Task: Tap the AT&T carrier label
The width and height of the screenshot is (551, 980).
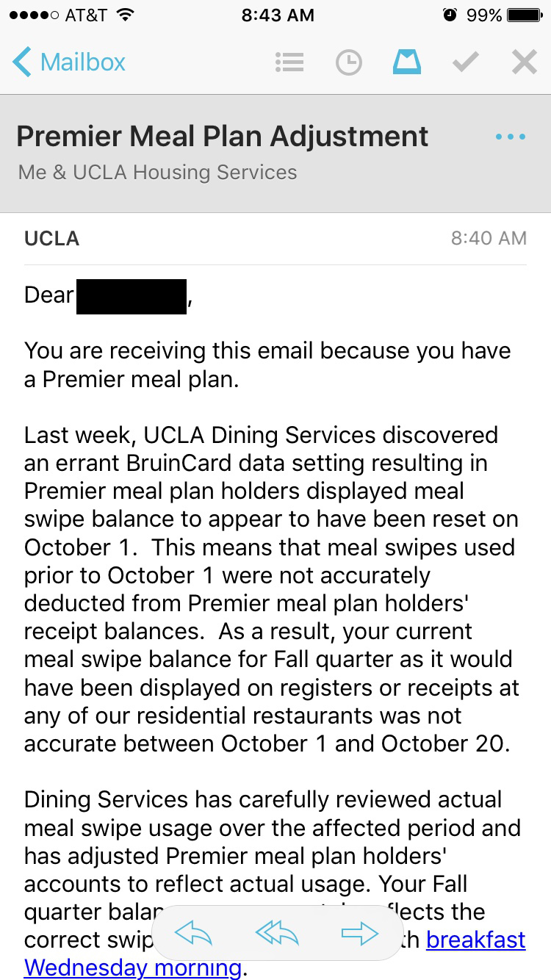Action: 85,15
